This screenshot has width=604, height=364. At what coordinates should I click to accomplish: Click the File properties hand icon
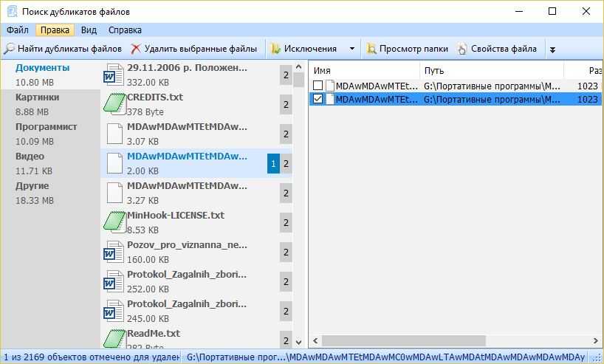coord(462,49)
